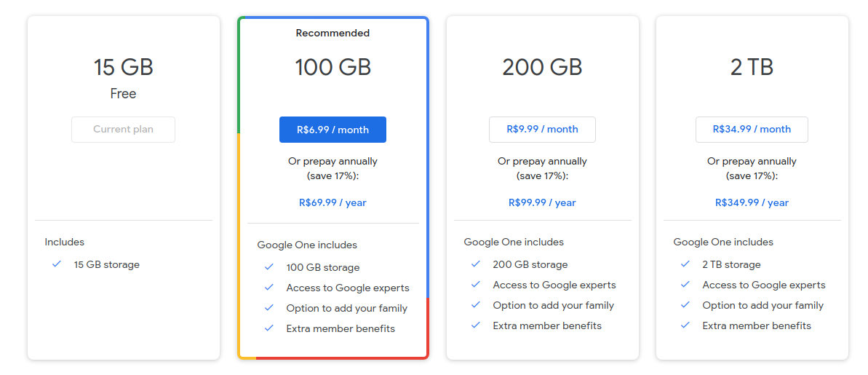Click the disabled Current plan button

(123, 130)
